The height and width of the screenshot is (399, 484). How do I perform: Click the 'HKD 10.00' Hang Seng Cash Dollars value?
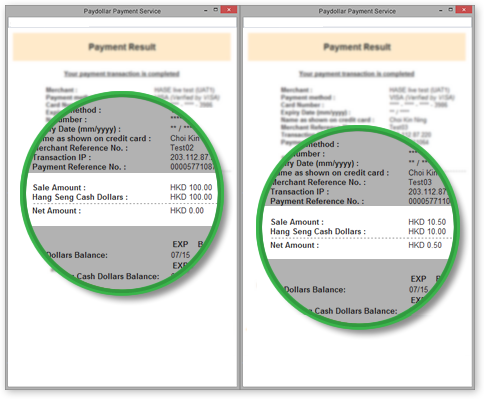(x=427, y=231)
